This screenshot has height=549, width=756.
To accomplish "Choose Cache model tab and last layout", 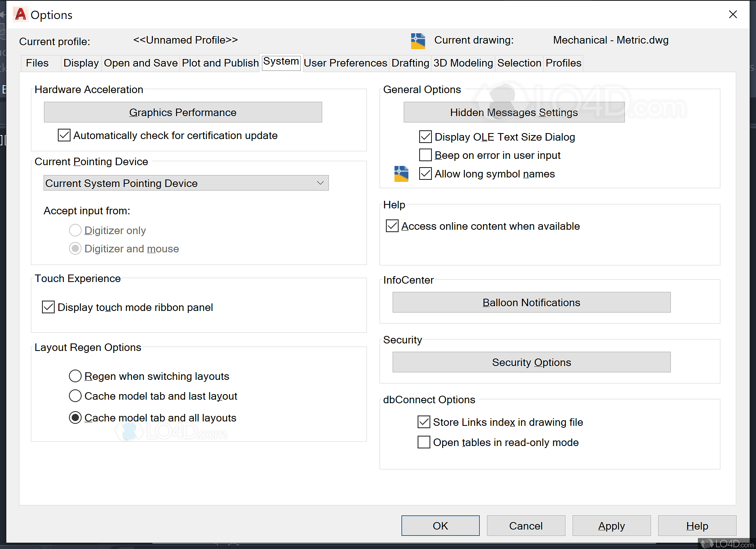I will (75, 396).
